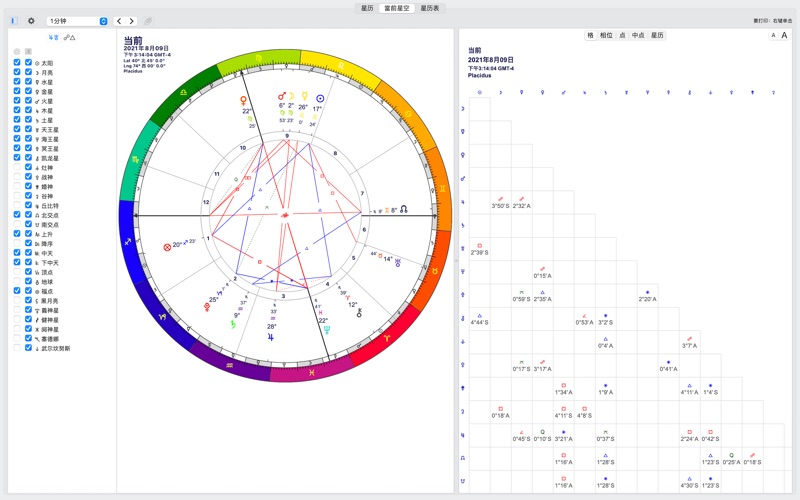Click the 格 view button

click(590, 35)
